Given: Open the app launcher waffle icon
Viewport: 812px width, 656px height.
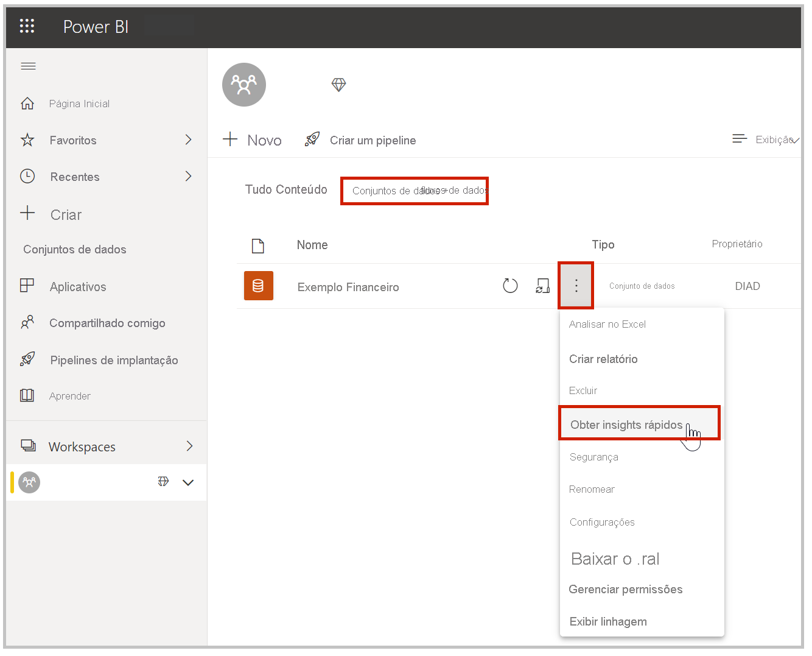Looking at the screenshot, I should 27,26.
